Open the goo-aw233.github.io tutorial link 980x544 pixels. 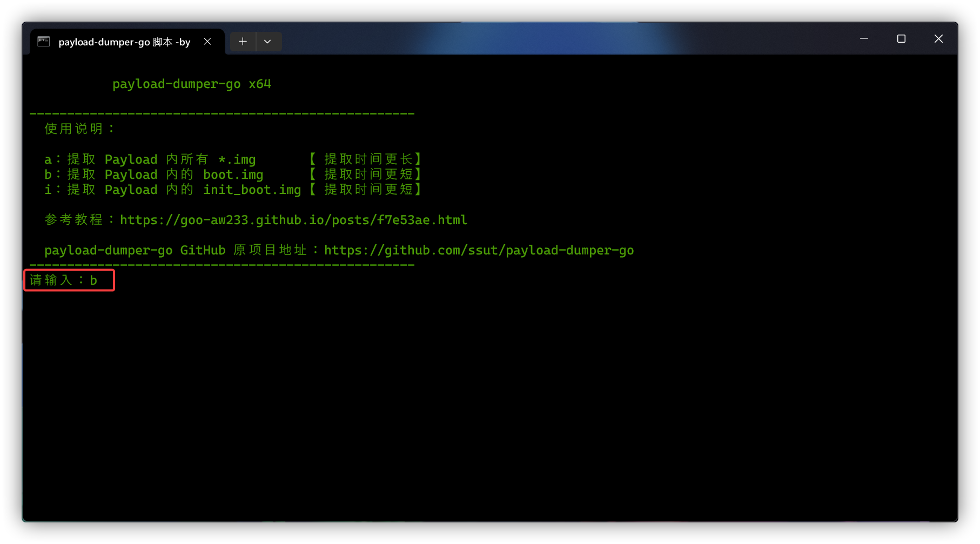pos(293,220)
